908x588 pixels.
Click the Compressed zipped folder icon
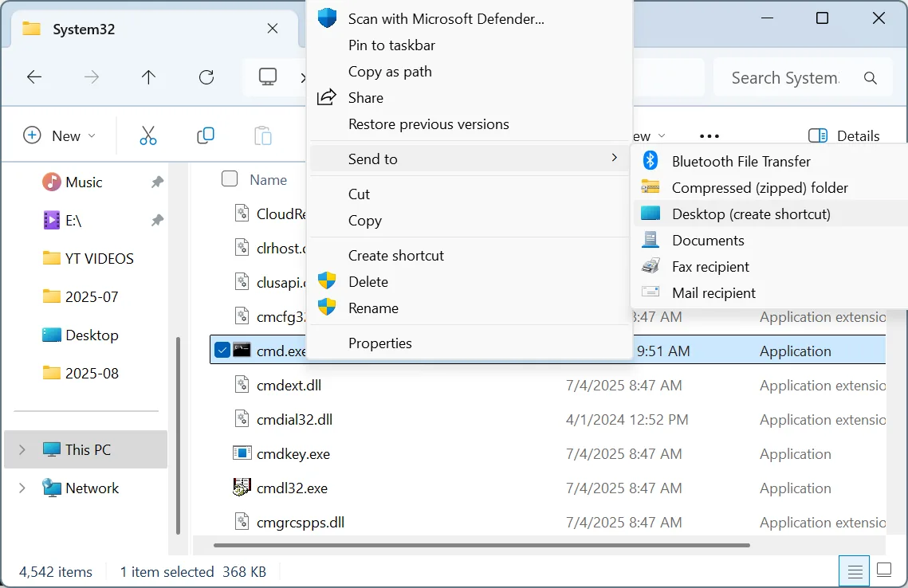[x=651, y=187]
